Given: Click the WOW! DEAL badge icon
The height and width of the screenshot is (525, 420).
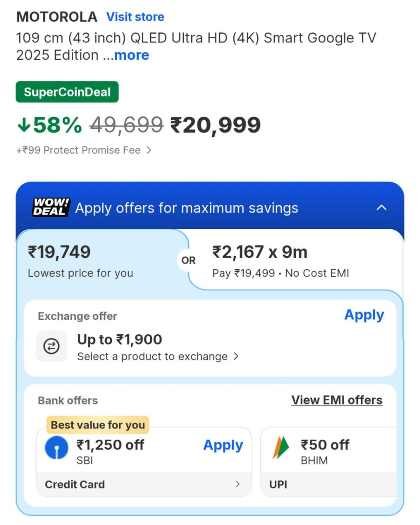Looking at the screenshot, I should click(x=51, y=207).
